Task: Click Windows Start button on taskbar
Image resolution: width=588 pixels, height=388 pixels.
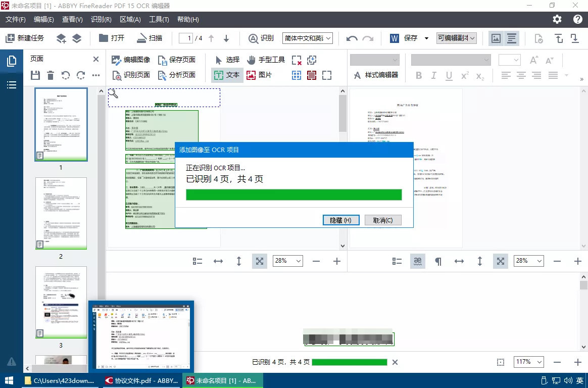Action: (x=9, y=380)
